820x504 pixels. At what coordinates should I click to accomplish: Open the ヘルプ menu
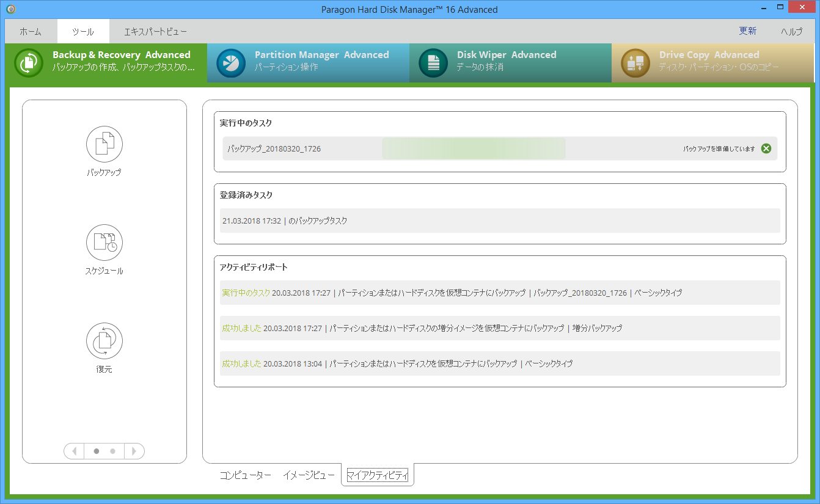(x=792, y=31)
